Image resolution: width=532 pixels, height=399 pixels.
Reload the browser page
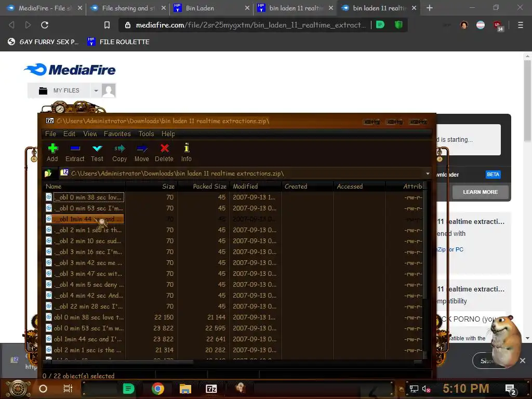45,25
